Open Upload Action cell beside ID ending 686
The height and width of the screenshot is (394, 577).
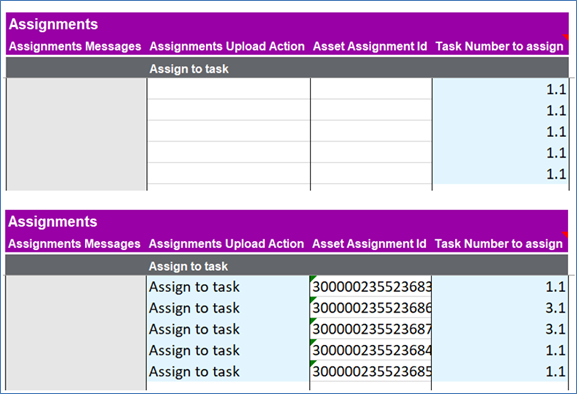(x=228, y=308)
